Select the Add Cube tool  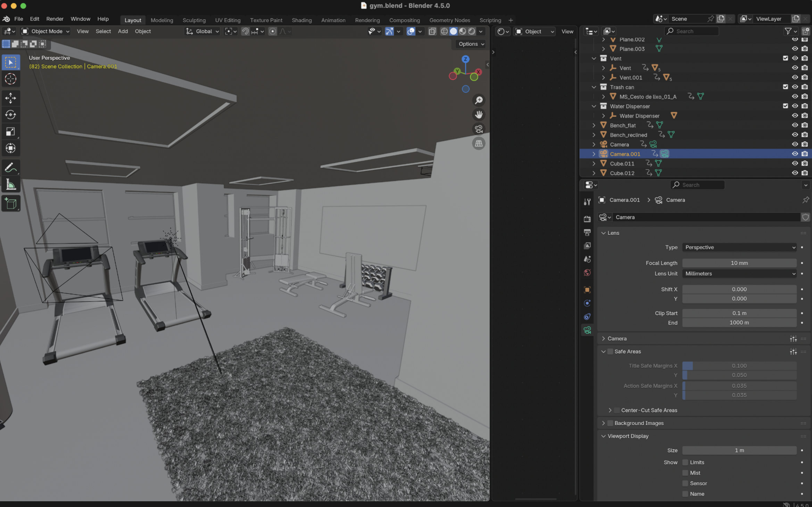pos(11,203)
